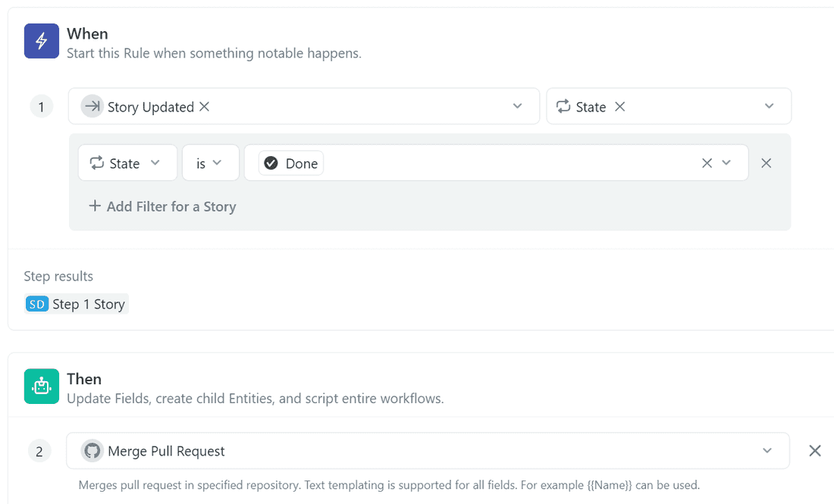Click the State cycle icon in the trigger dropdown
This screenshot has height=504, width=834.
point(563,106)
